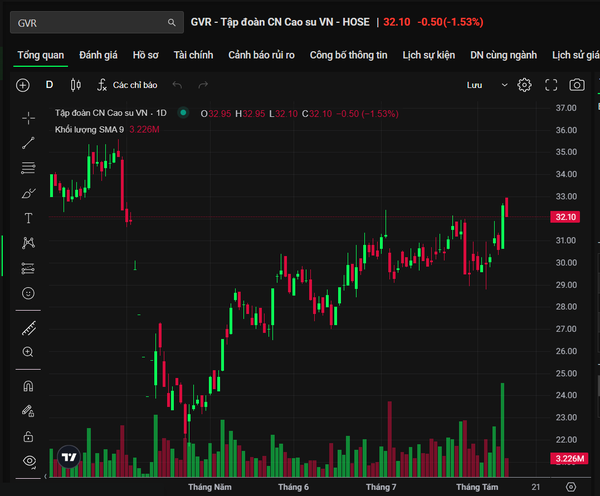Click the search magnifier icon
This screenshot has width=600, height=496.
(x=172, y=23)
